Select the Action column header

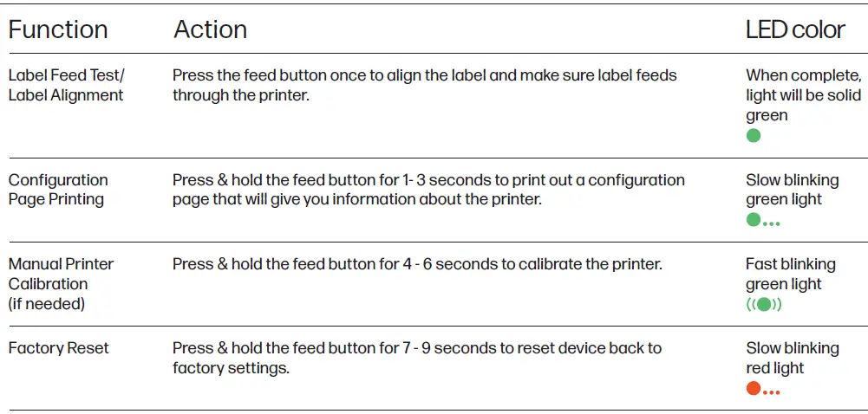point(210,29)
